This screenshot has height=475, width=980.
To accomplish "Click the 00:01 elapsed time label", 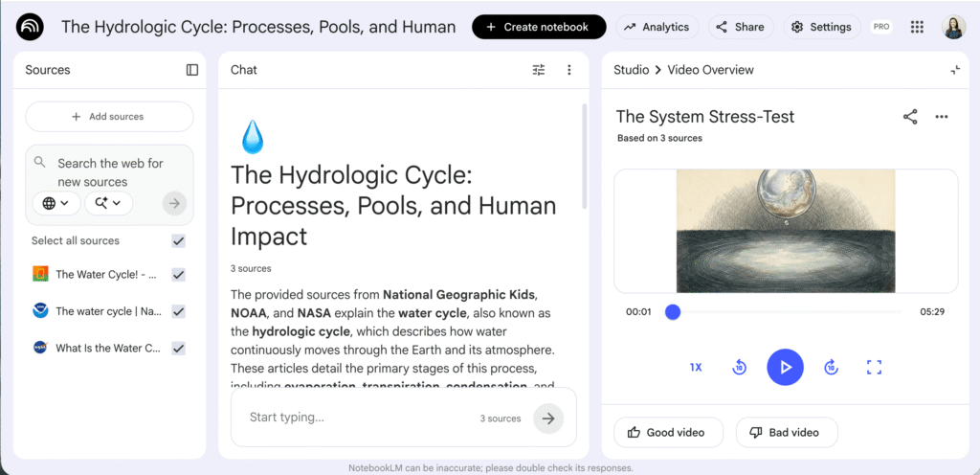I will coord(638,312).
